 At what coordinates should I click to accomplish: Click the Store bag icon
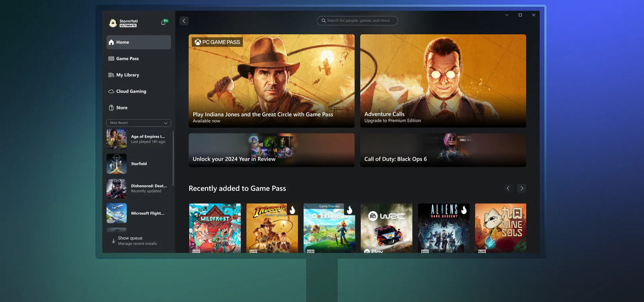tap(111, 108)
